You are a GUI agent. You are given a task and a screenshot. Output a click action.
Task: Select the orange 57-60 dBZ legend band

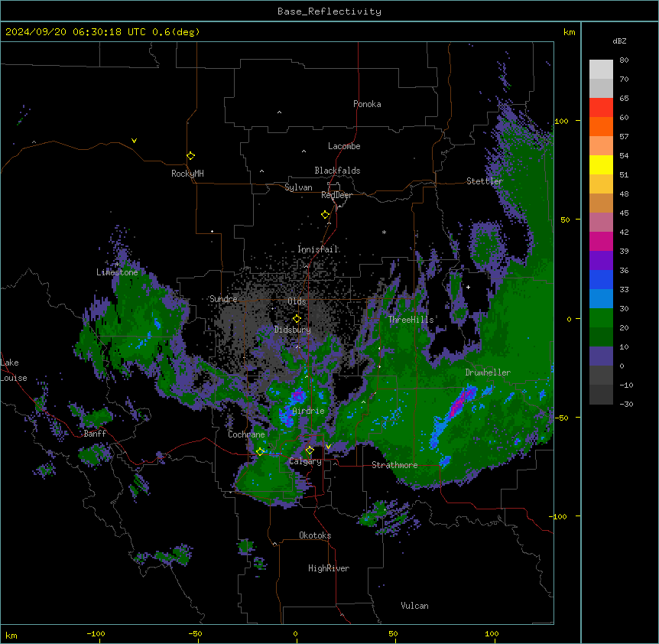pos(601,127)
